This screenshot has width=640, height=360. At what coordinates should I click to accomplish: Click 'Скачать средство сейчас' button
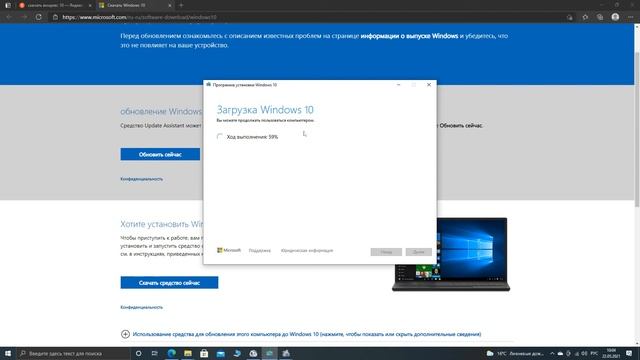[x=169, y=282]
